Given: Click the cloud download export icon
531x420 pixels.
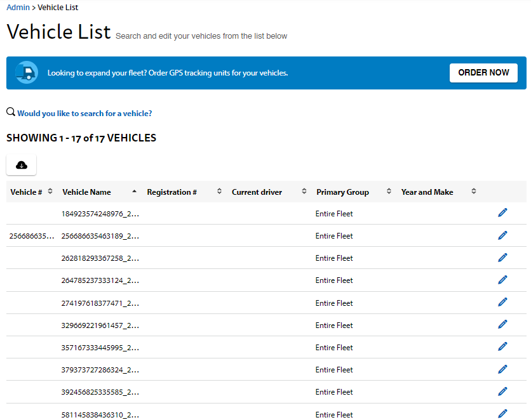Looking at the screenshot, I should [22, 165].
